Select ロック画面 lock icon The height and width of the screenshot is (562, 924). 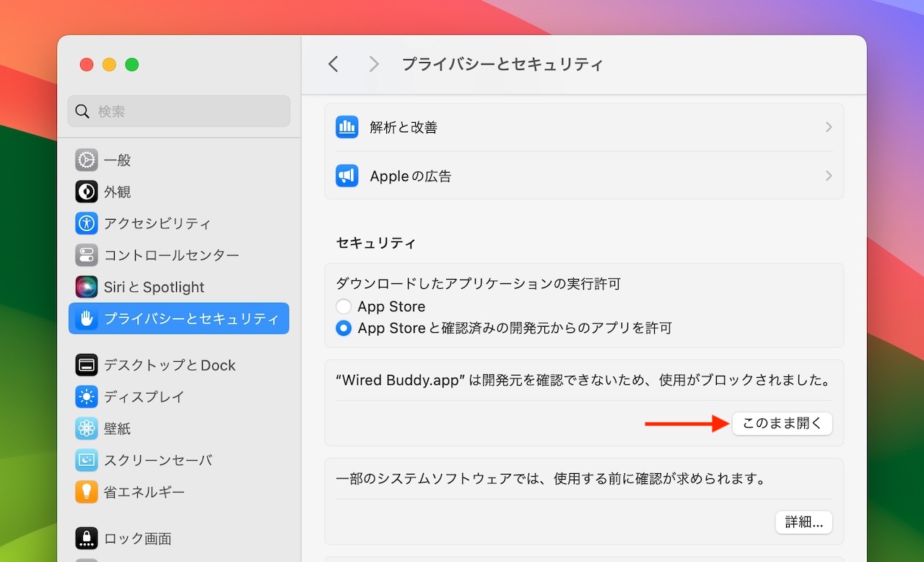coord(87,538)
